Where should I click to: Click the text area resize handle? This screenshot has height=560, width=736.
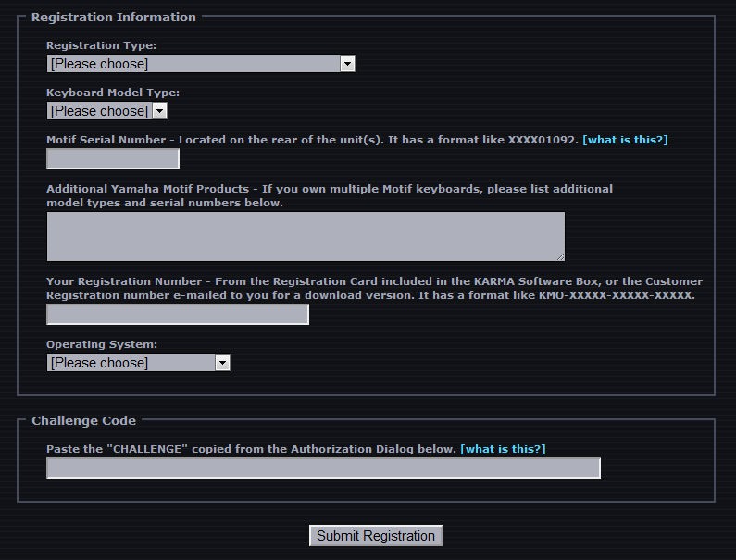559,255
